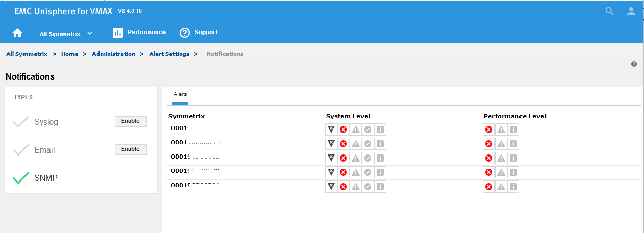Toggle the SNMP green checkmark
Image resolution: width=644 pixels, height=233 pixels.
tap(21, 178)
